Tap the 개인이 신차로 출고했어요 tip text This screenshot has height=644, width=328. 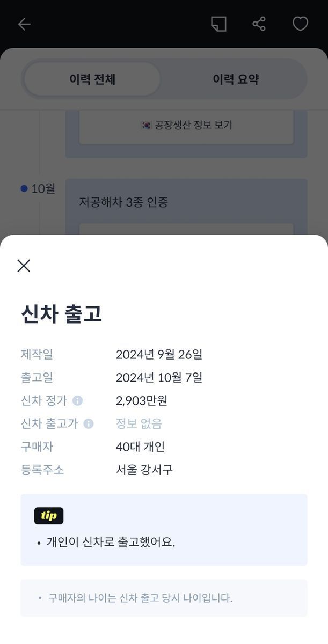coord(111,542)
